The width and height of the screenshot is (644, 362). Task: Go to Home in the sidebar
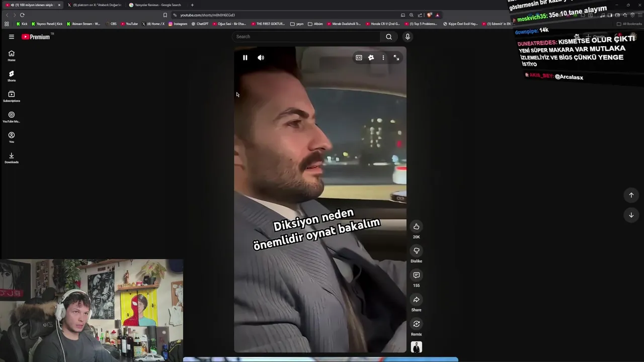(11, 56)
